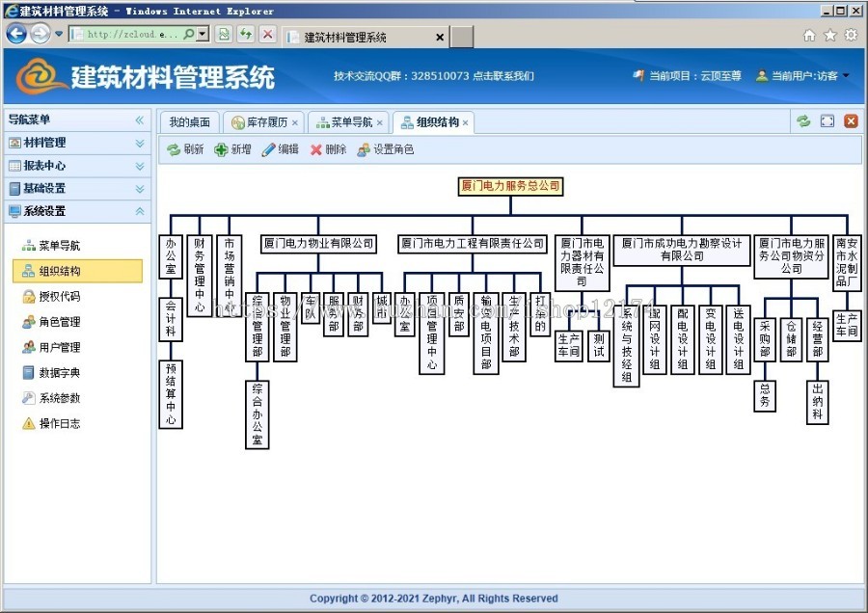
Task: Click the 数据字典 data dictionary entry
Action: click(58, 373)
